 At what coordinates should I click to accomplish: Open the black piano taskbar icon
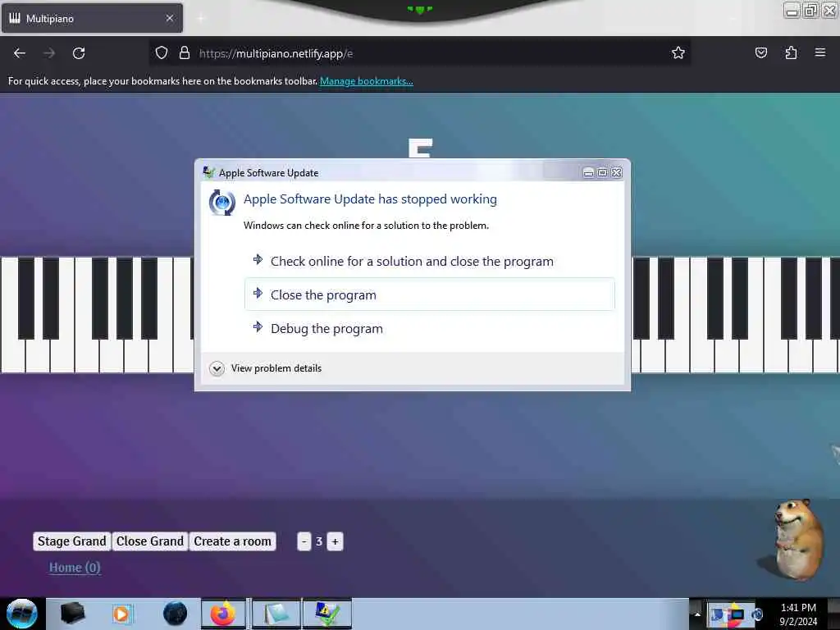(72, 614)
